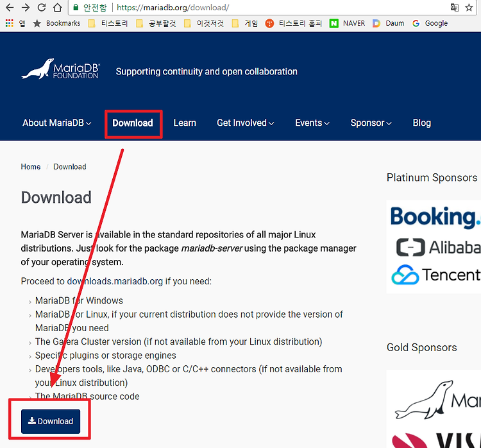Open the translate page icon
Screen dimensions: 481x448
tap(455, 7)
